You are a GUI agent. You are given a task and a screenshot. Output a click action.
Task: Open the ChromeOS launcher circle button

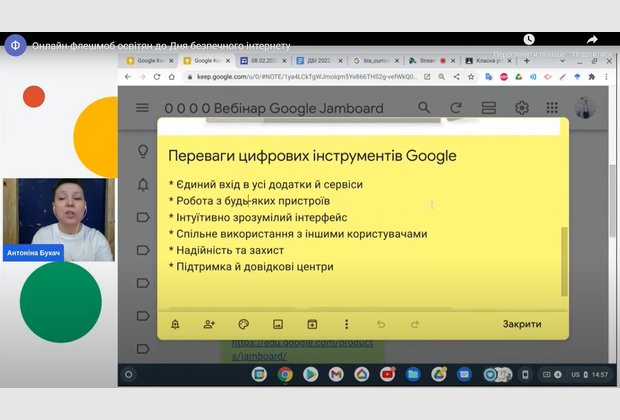pos(129,374)
